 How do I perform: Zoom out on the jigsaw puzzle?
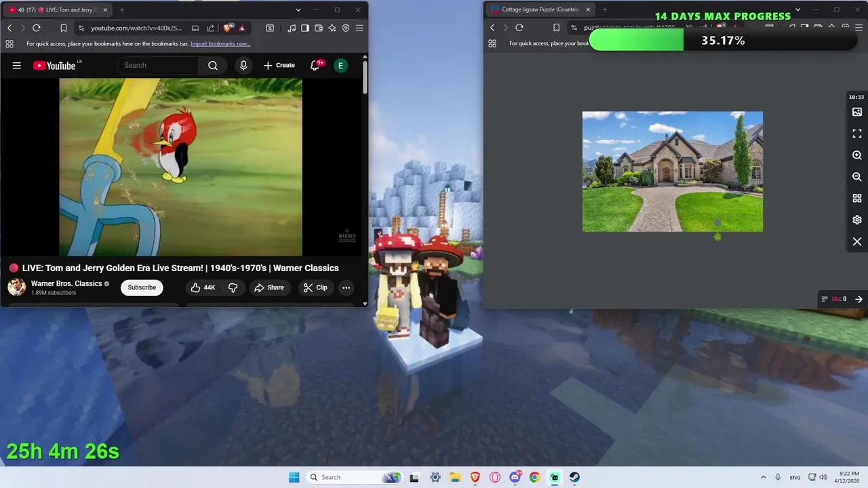(x=857, y=177)
